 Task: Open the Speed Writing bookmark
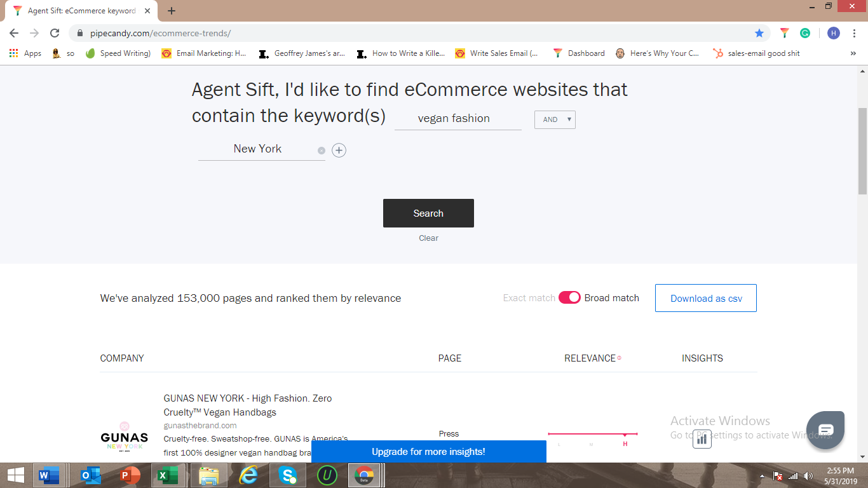[118, 53]
